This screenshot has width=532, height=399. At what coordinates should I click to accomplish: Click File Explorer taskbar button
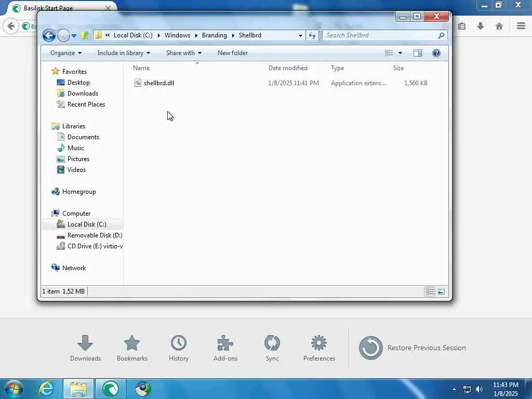(x=78, y=389)
